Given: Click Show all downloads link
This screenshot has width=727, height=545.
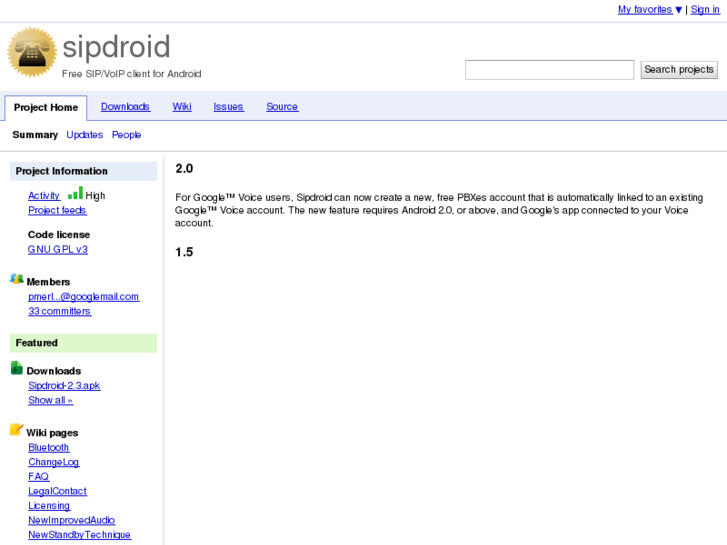Looking at the screenshot, I should 51,400.
